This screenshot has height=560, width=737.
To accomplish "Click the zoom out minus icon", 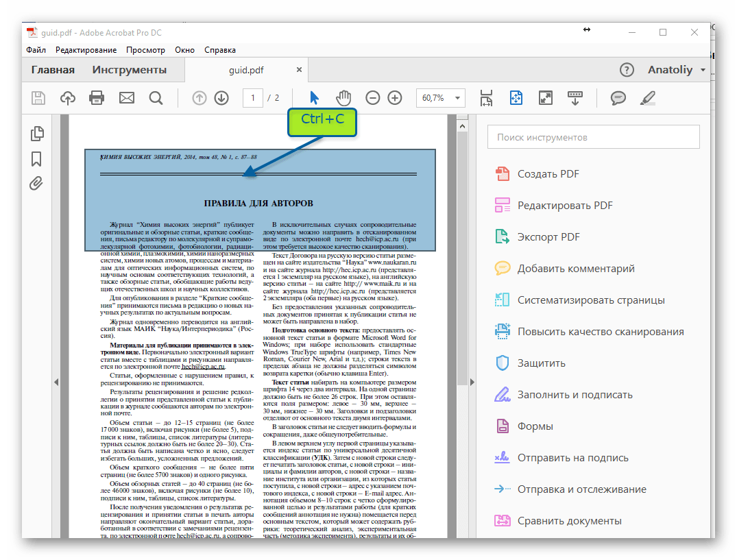I will coord(372,98).
